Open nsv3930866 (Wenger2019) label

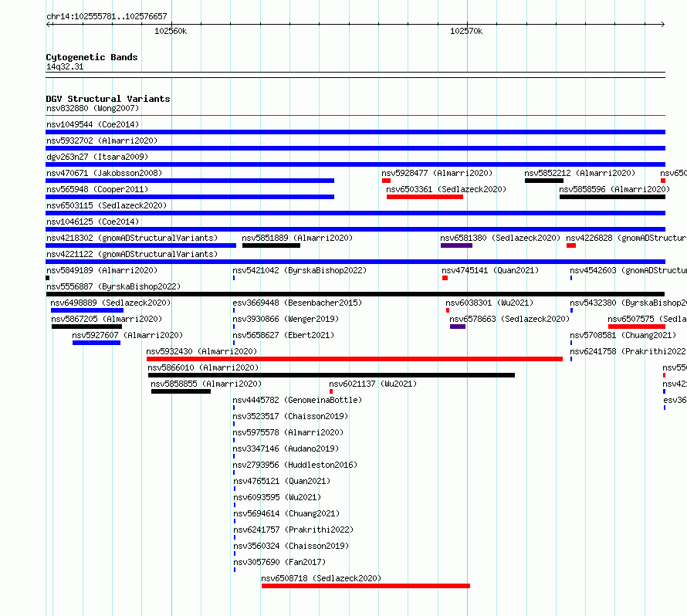tap(286, 319)
